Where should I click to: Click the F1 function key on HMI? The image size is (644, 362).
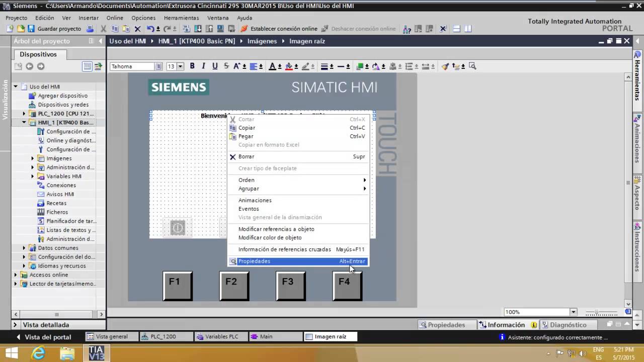tap(177, 286)
